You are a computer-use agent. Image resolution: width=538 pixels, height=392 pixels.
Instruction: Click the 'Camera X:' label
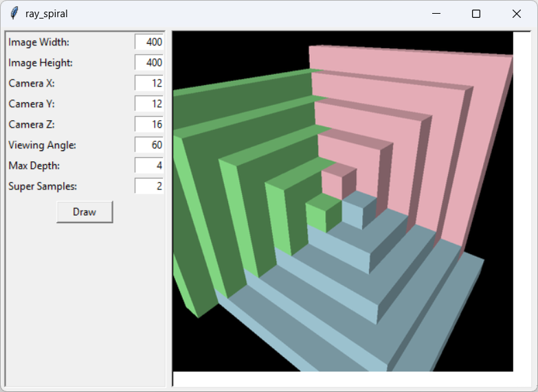point(32,83)
